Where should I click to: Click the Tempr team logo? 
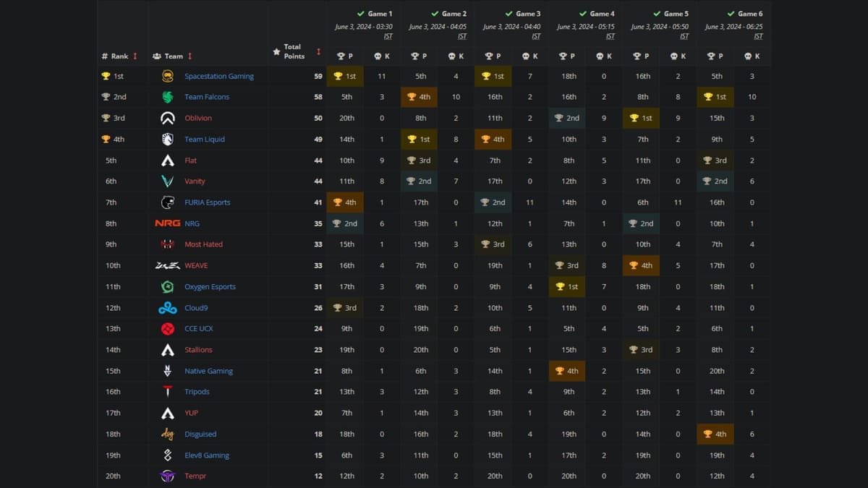click(167, 476)
